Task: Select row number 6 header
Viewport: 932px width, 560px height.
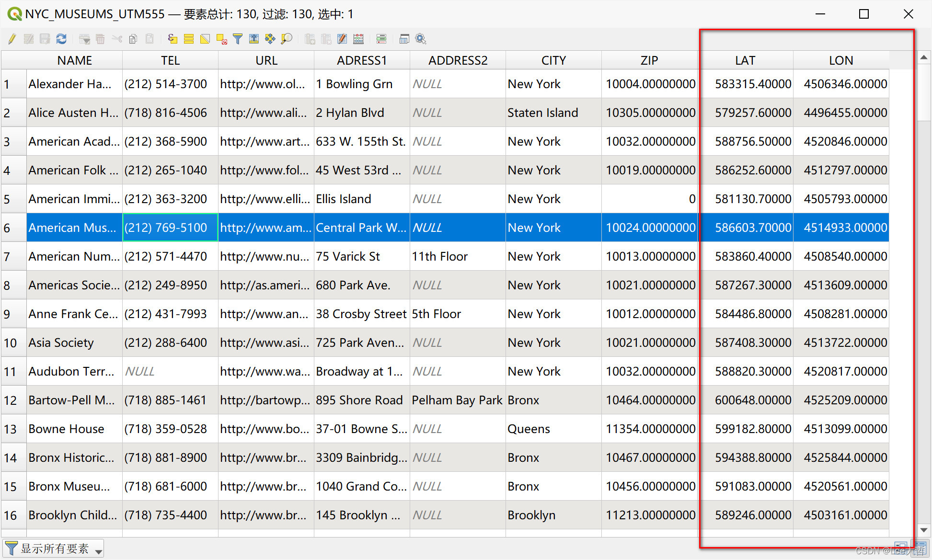Action: click(13, 228)
